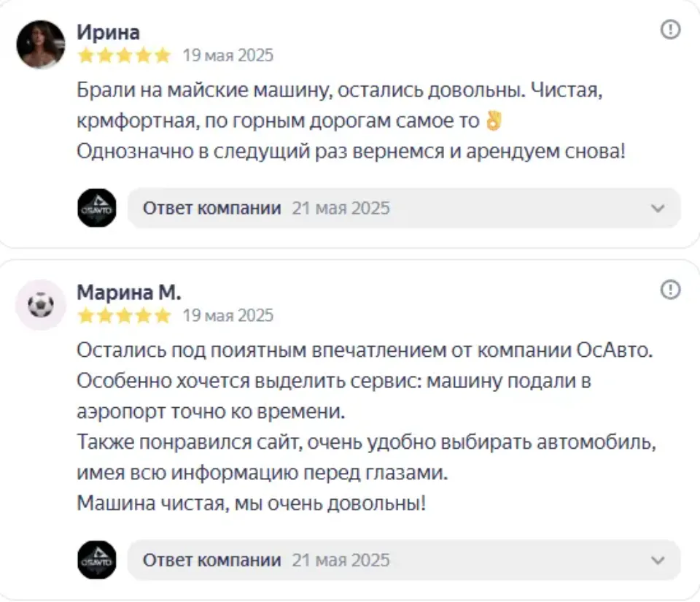Click the "19 мая 2025" date on Ирина's review
700x602 pixels.
tap(227, 55)
